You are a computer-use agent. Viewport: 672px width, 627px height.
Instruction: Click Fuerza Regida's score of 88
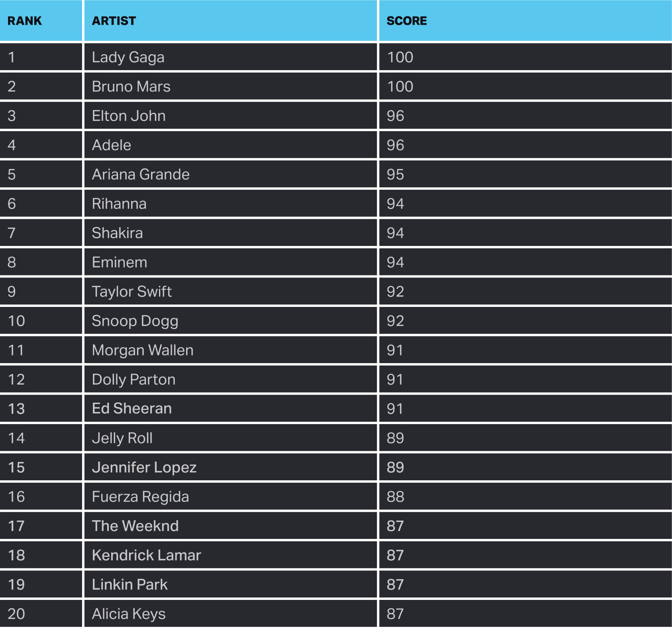click(395, 497)
